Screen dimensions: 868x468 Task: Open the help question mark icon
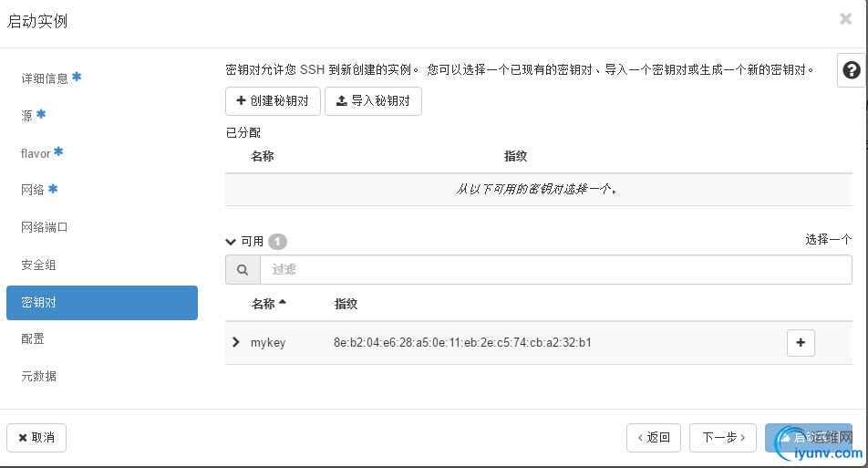click(x=852, y=70)
